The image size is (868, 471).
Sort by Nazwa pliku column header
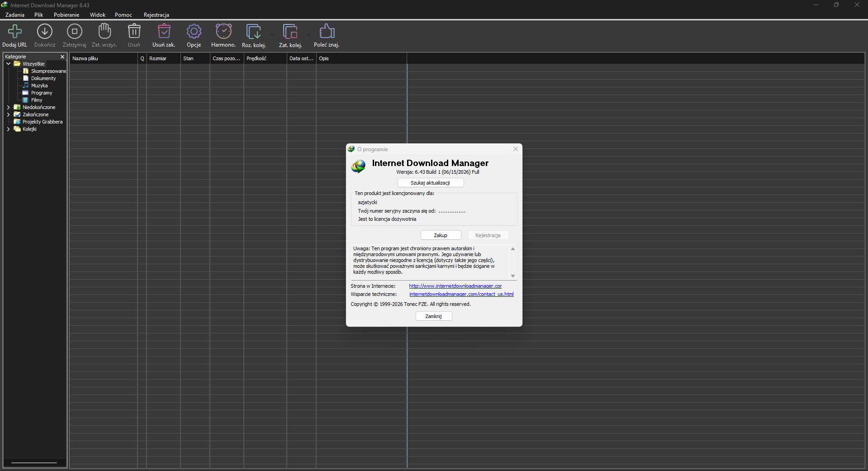coord(104,58)
